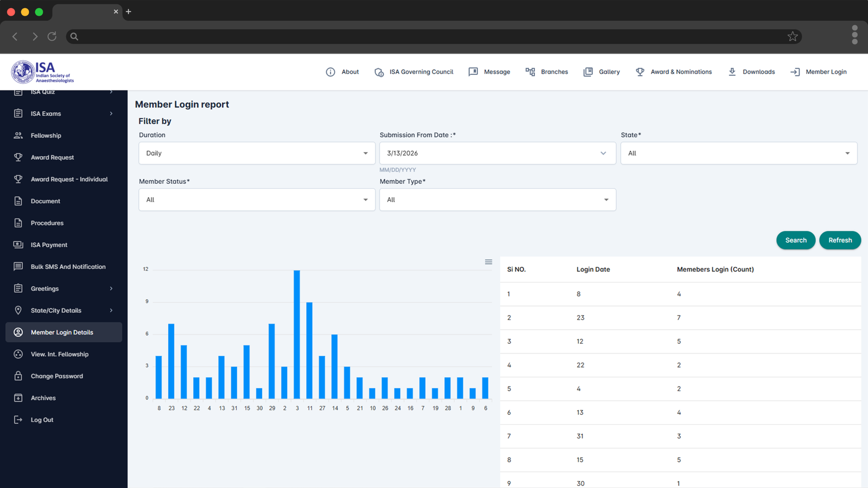Image resolution: width=868 pixels, height=488 pixels.
Task: Click the Fellowship people icon in sidebar
Action: point(18,136)
